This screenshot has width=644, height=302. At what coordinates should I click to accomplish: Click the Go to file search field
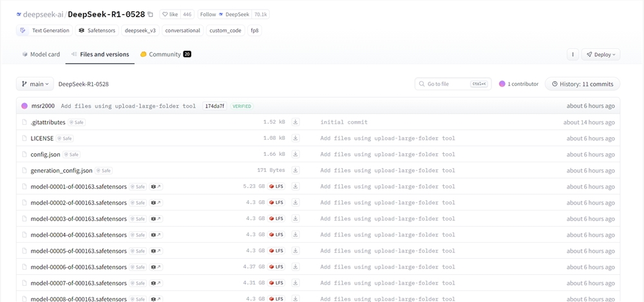point(453,84)
